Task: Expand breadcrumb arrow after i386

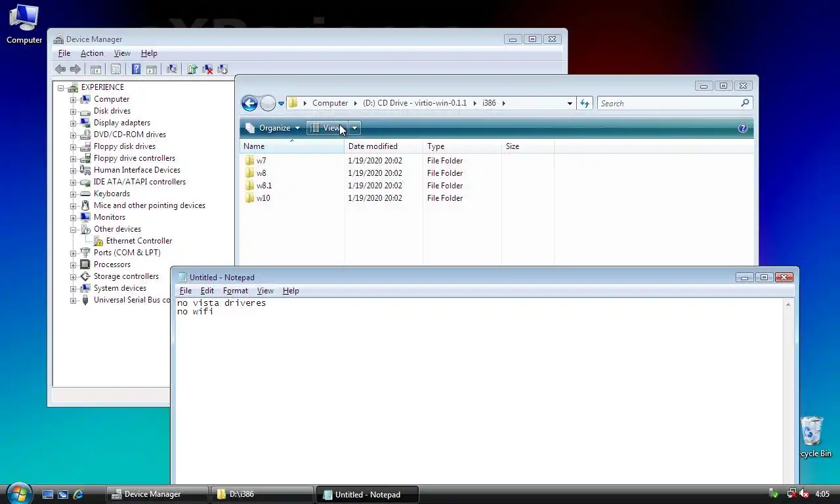Action: (x=503, y=103)
